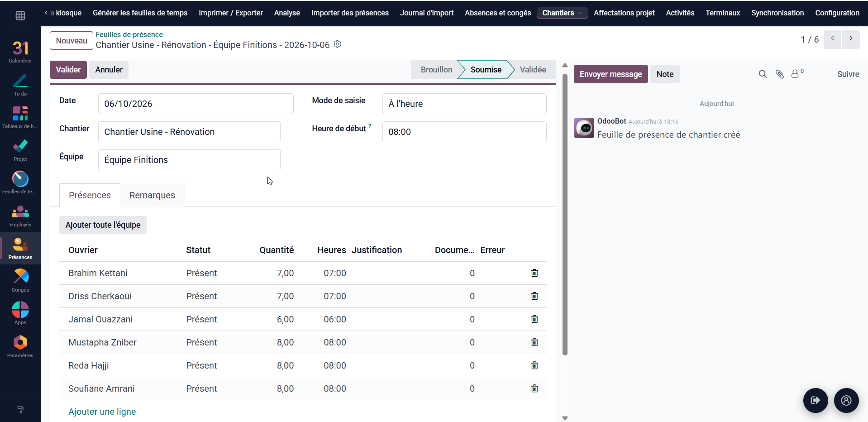Open the Apps module icon

pyautogui.click(x=20, y=313)
